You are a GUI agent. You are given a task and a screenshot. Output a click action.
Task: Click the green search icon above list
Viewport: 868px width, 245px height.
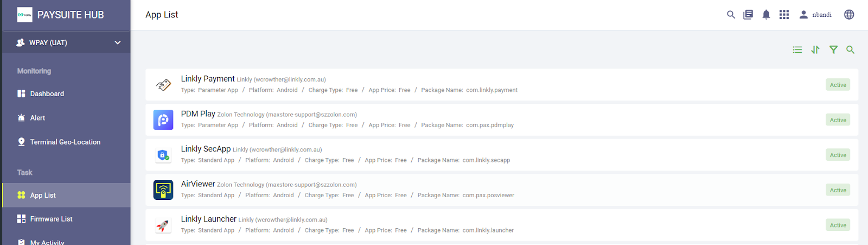[x=850, y=49]
